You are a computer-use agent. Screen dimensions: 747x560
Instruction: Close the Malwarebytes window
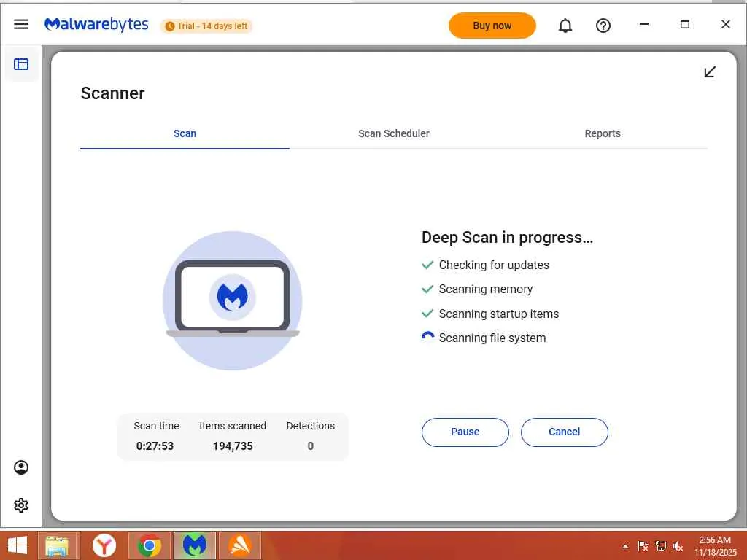726,24
